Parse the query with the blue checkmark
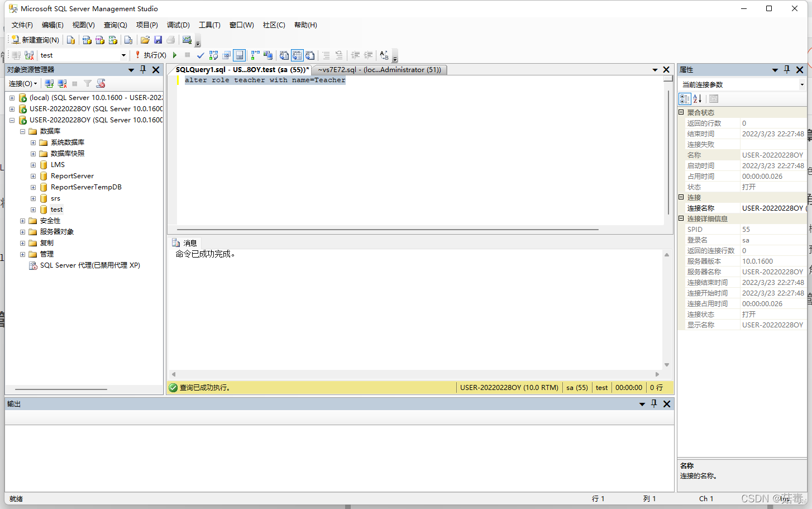The image size is (812, 509). (200, 55)
